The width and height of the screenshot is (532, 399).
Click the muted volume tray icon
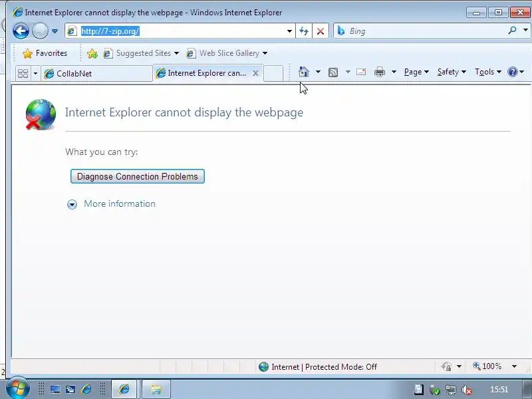(467, 390)
